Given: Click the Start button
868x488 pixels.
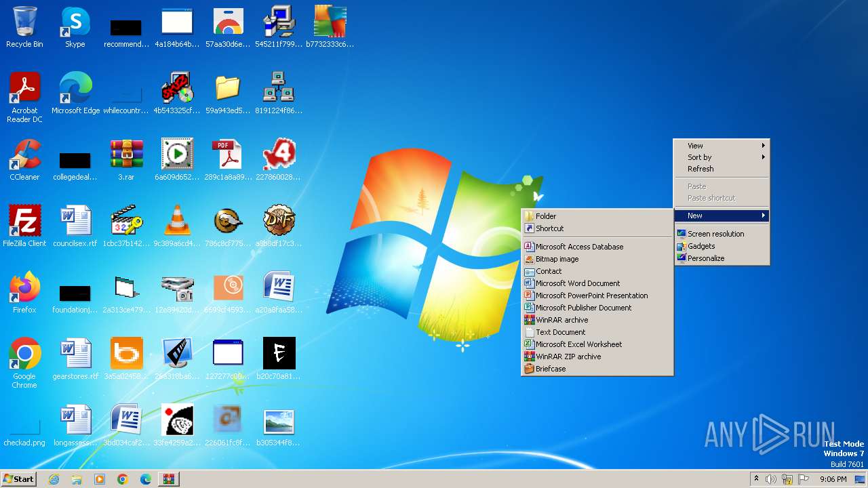Looking at the screenshot, I should [19, 479].
